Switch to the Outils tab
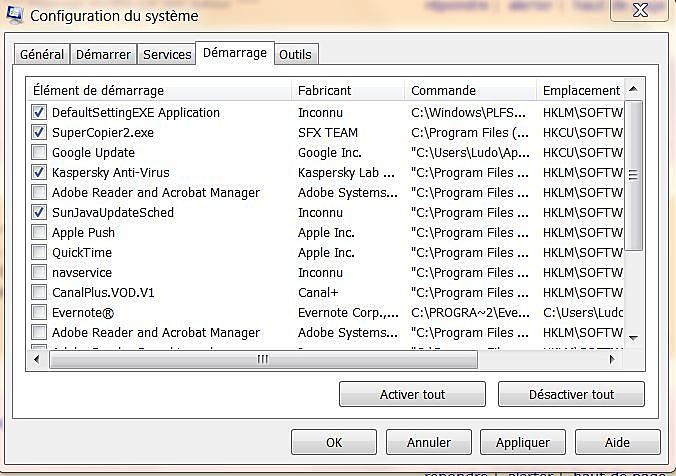 295,54
